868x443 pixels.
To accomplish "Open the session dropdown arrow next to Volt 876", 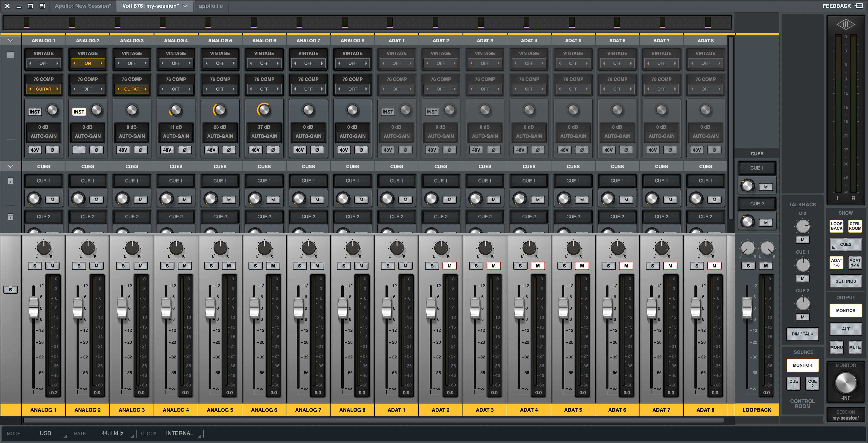I will pyautogui.click(x=185, y=6).
